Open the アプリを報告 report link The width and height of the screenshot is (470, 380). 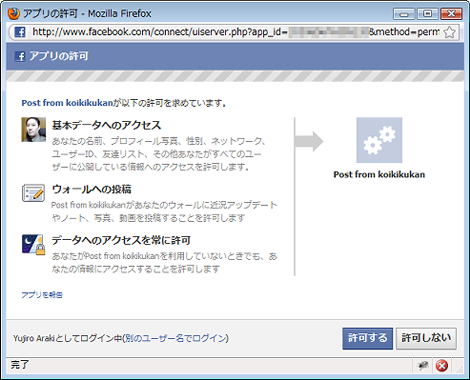[42, 295]
